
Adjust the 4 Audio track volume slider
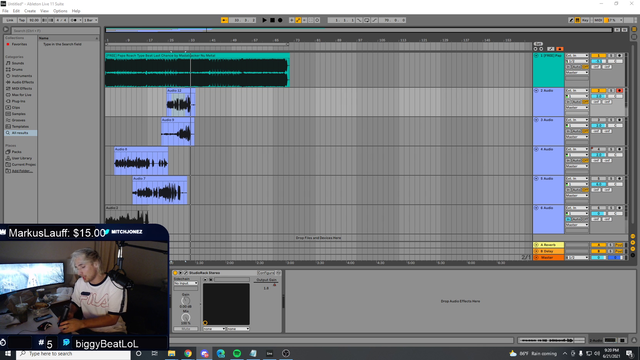tap(599, 155)
